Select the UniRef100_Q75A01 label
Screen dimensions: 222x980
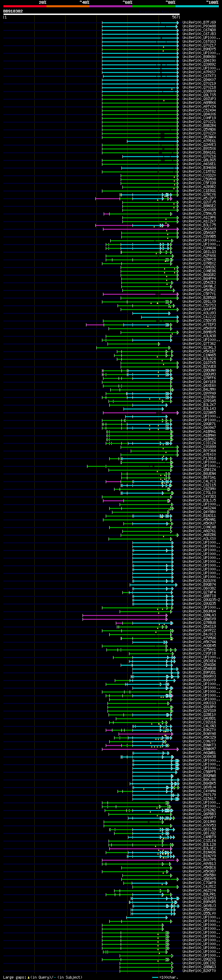199,649
